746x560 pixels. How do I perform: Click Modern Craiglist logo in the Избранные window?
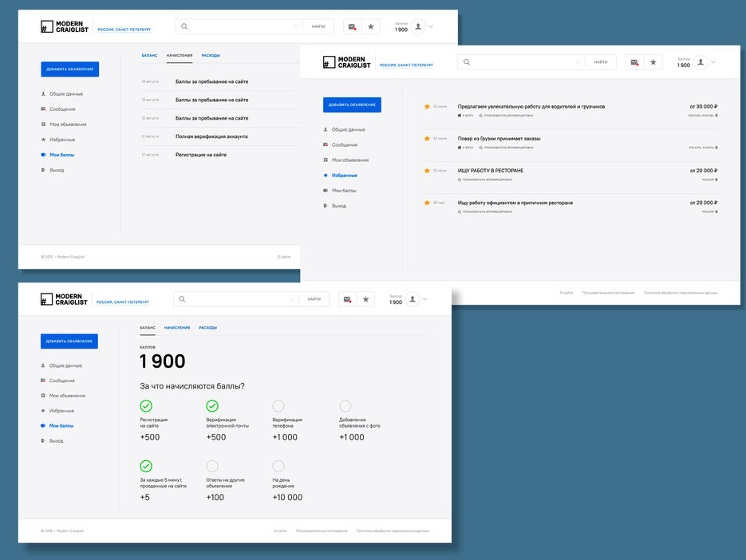[x=346, y=62]
